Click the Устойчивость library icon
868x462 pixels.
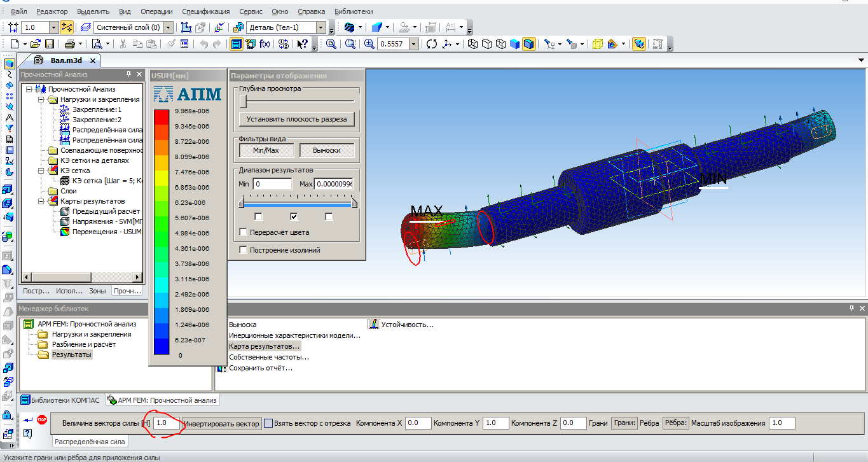tap(374, 325)
